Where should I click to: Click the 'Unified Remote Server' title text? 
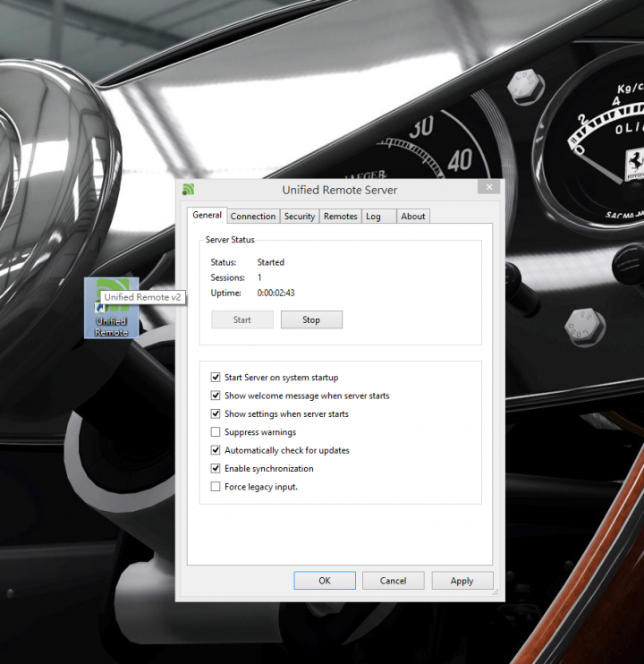(340, 190)
